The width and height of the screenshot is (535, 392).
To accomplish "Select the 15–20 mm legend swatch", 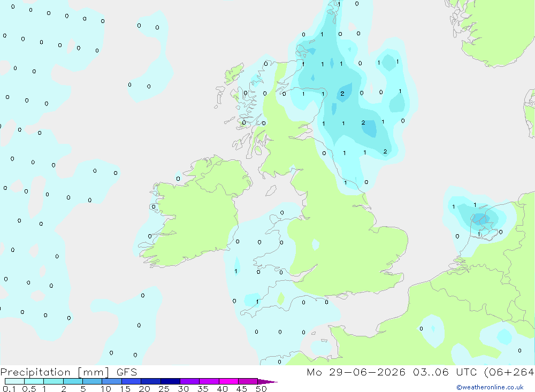I will [132, 381].
